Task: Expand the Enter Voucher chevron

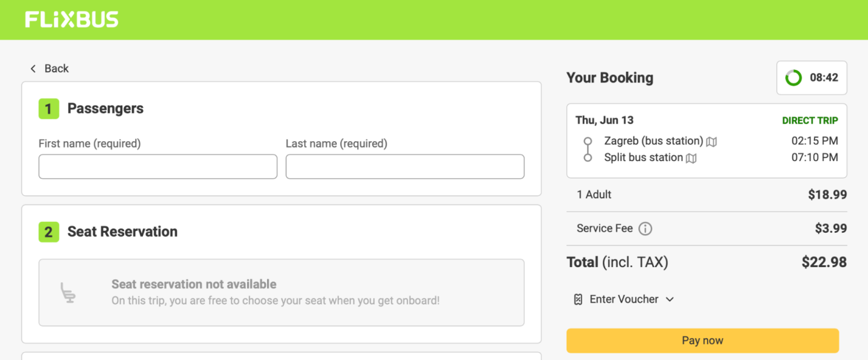Action: tap(670, 300)
